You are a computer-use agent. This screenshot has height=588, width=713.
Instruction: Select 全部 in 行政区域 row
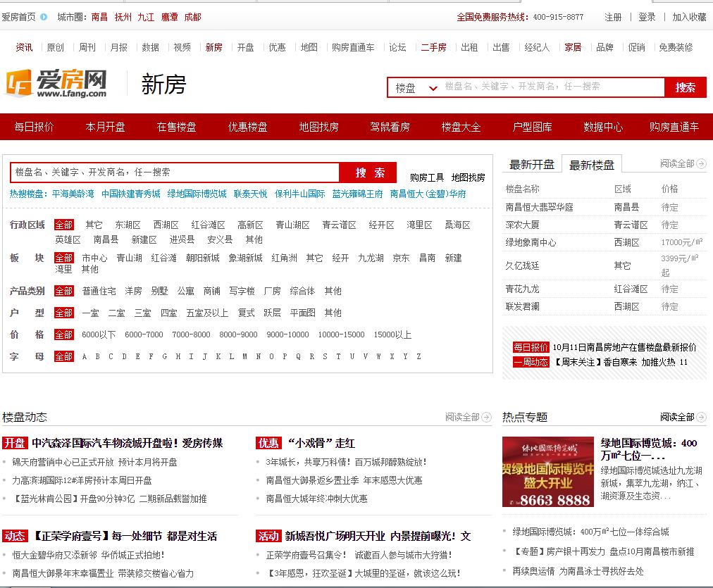click(63, 225)
